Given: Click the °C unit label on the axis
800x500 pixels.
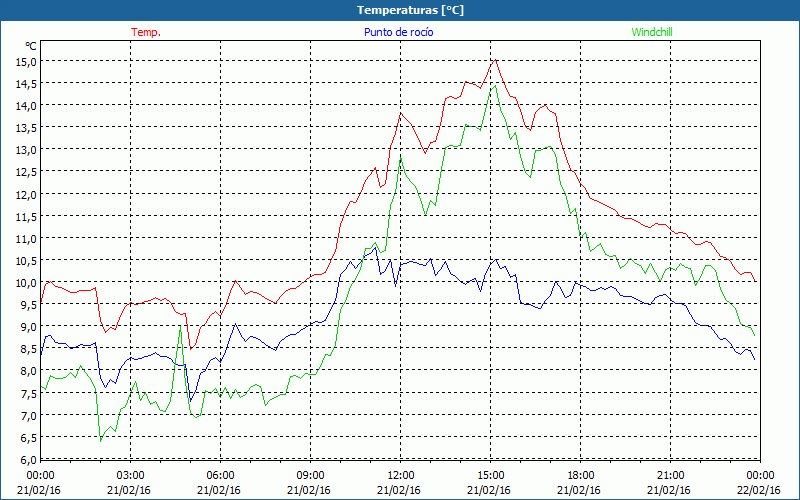Looking at the screenshot, I should 31,46.
